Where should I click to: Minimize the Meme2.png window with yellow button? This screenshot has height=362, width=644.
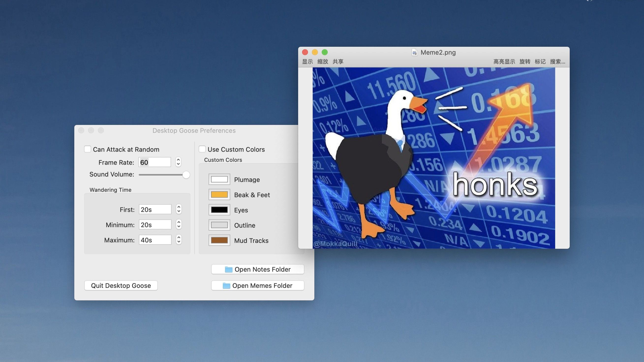pos(315,52)
